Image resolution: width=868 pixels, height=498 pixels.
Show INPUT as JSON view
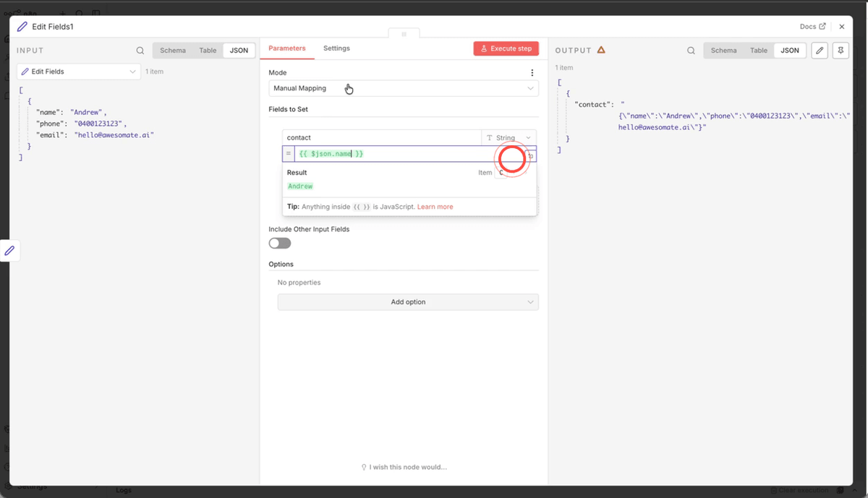(239, 51)
